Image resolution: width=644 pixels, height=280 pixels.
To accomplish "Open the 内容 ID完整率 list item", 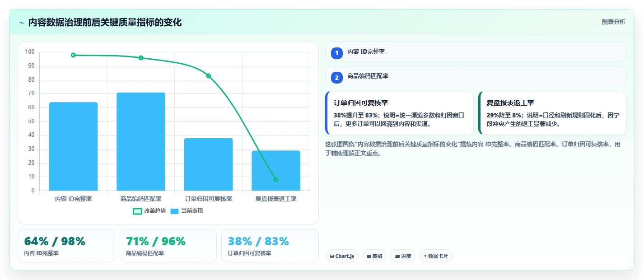I will [x=476, y=51].
